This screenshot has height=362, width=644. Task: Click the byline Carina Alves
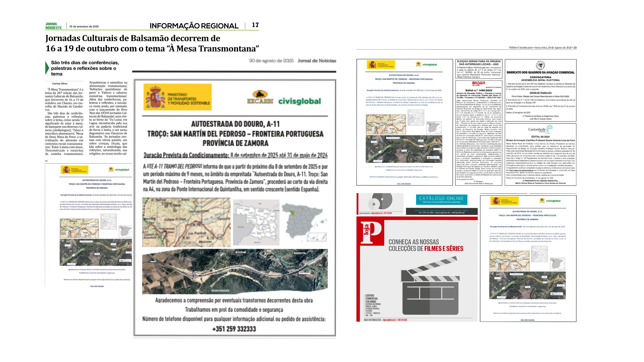tap(60, 84)
